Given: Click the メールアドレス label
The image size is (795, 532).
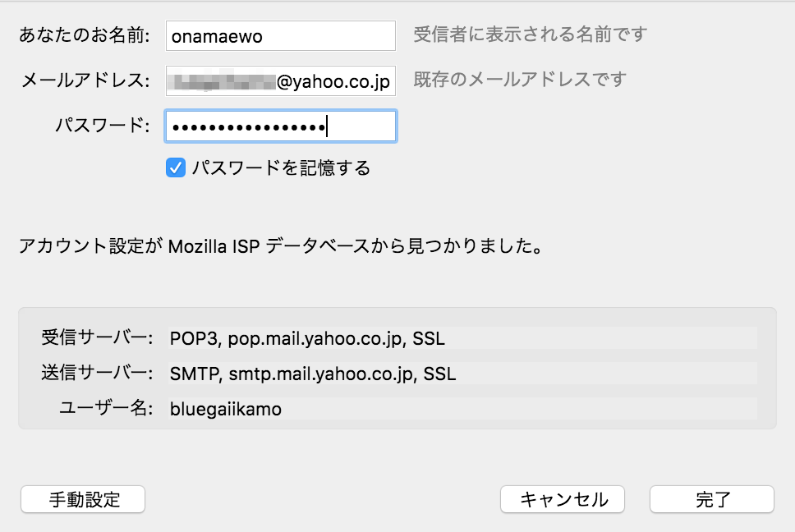Looking at the screenshot, I should pos(85,81).
